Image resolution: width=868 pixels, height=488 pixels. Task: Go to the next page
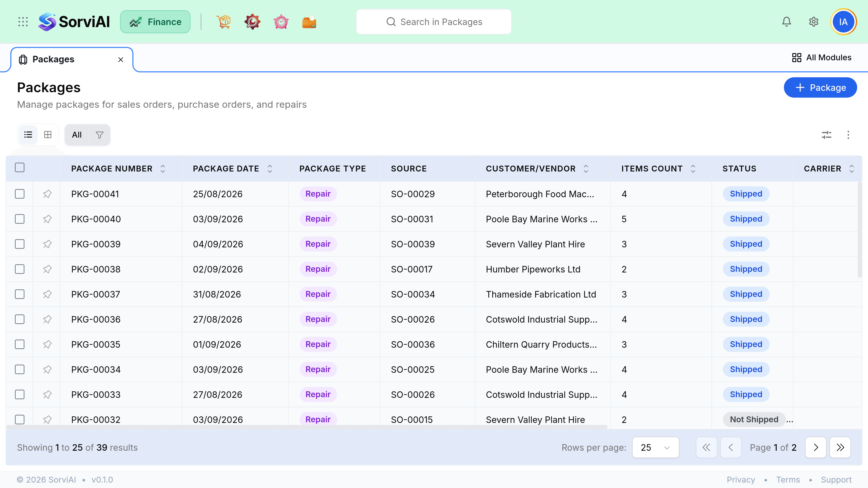click(x=816, y=448)
